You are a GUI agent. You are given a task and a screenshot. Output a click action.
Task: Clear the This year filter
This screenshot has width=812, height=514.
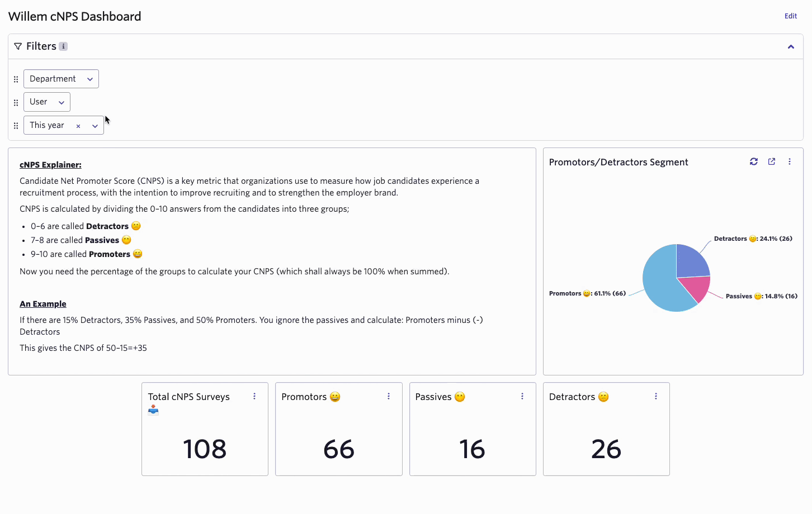(x=78, y=126)
